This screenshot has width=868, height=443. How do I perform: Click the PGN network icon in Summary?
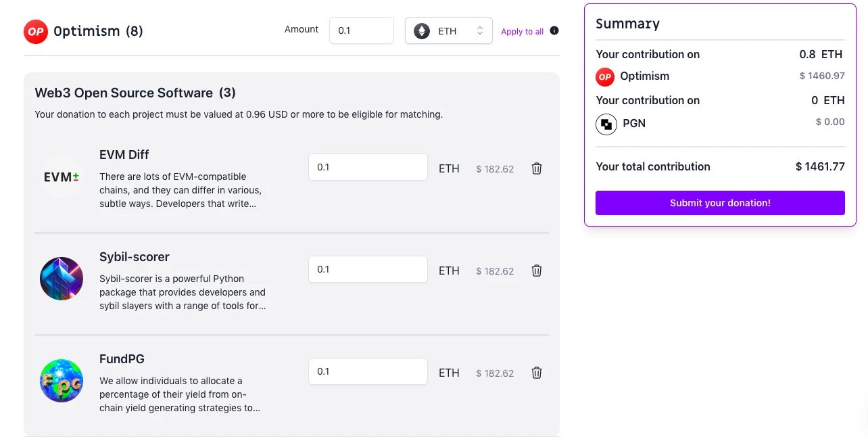click(606, 124)
